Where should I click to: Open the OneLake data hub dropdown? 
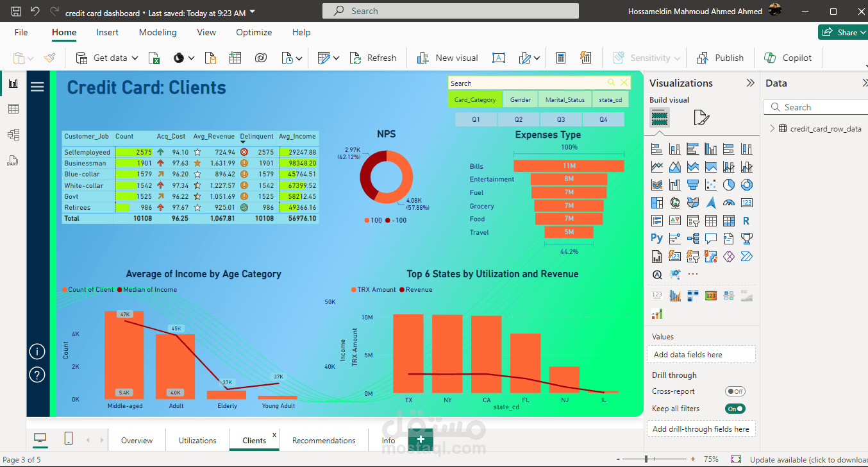[x=191, y=58]
